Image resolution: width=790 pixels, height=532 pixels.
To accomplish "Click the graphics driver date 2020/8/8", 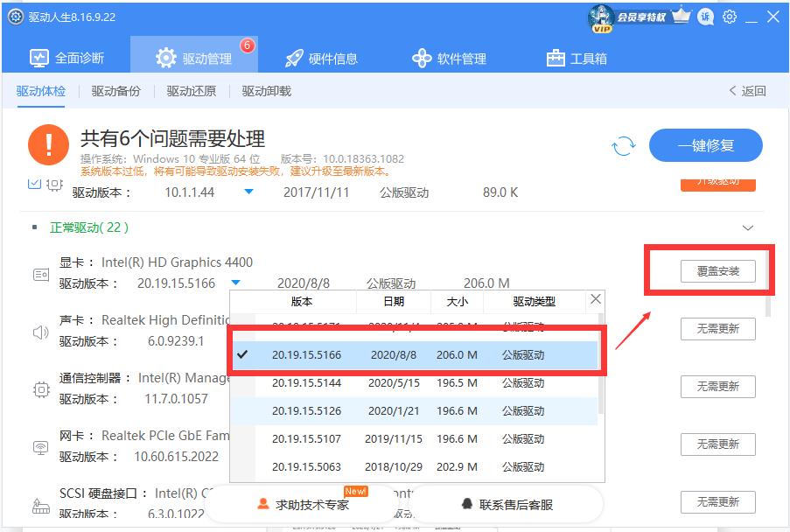I will point(304,283).
